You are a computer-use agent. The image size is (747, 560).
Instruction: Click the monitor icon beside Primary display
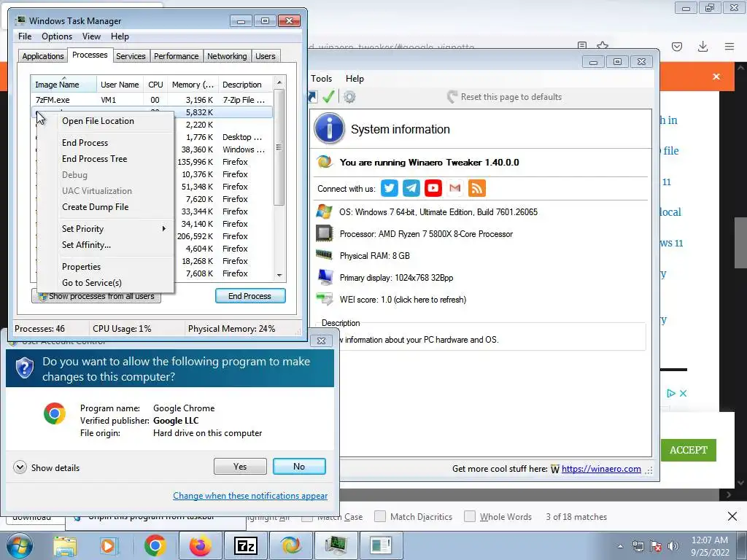click(325, 276)
